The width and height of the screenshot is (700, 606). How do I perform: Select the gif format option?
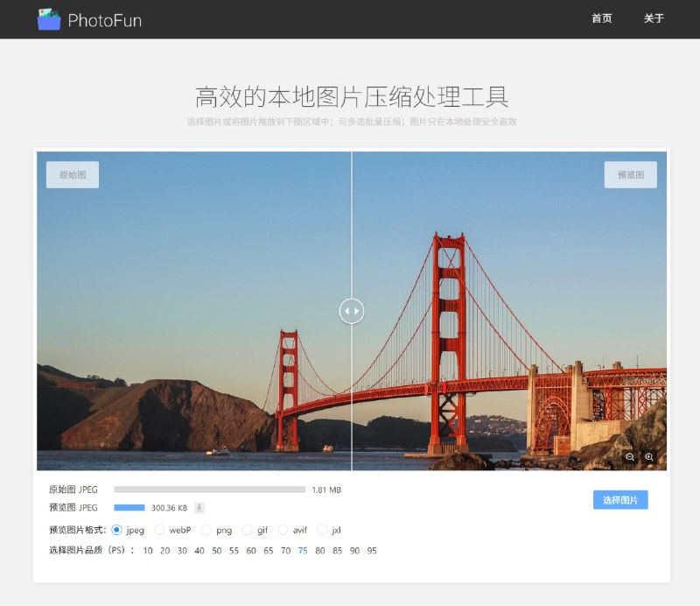tap(245, 529)
